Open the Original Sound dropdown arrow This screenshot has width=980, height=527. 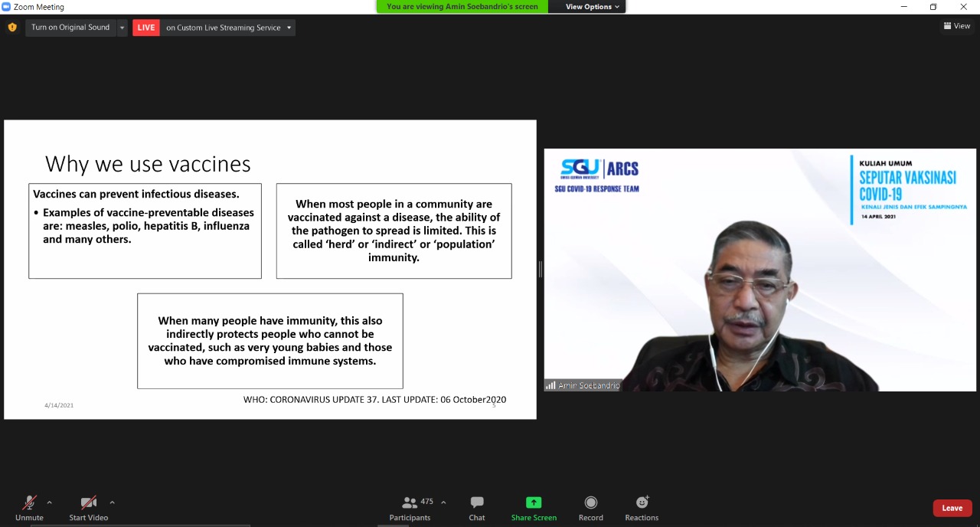coord(121,28)
